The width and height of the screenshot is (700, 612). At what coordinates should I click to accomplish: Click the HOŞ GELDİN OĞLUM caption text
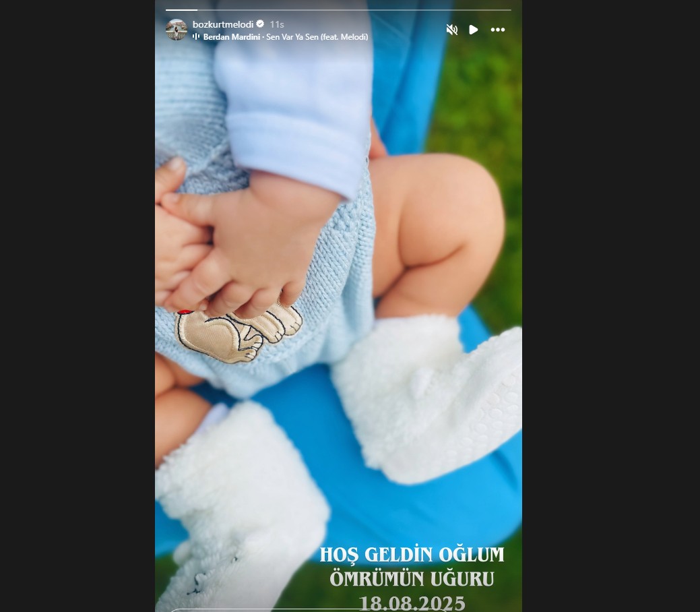412,555
